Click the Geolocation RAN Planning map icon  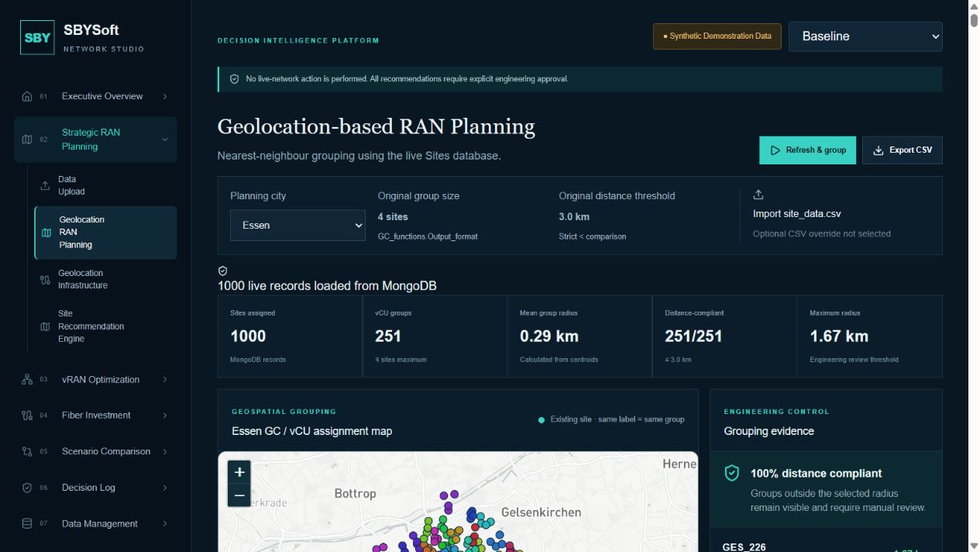click(46, 233)
